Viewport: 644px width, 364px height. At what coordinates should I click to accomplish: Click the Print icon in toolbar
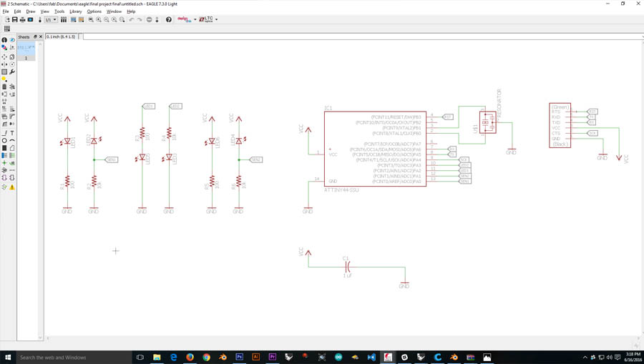(x=23, y=19)
